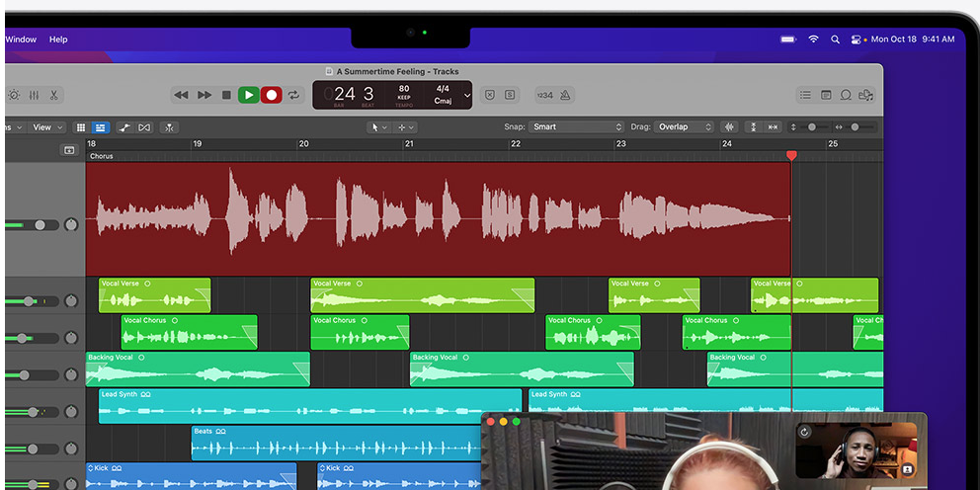Click the red Record button
980x490 pixels.
[272, 95]
